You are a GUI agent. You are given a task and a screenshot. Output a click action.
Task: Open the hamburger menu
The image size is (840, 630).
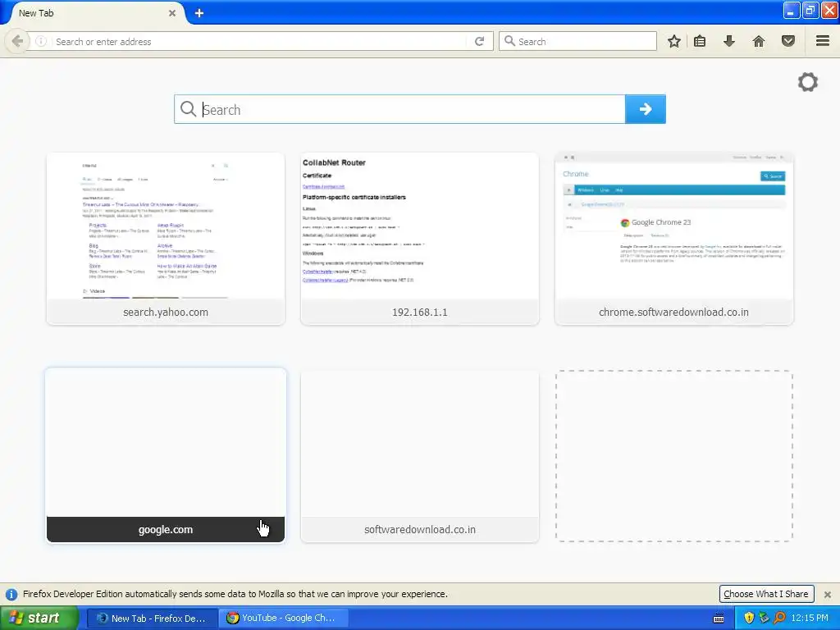click(x=823, y=41)
